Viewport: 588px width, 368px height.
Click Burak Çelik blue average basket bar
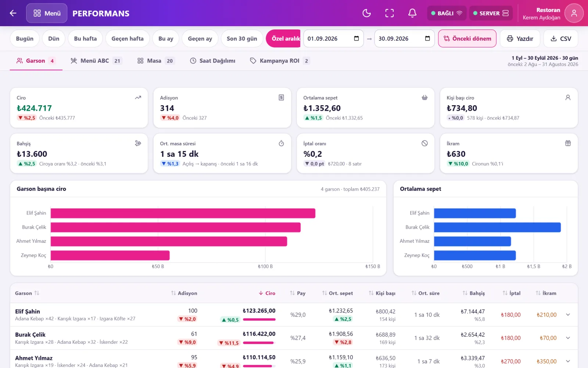497,227
